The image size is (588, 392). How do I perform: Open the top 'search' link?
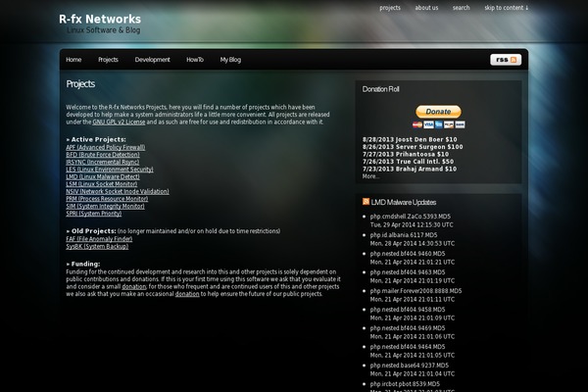461,8
